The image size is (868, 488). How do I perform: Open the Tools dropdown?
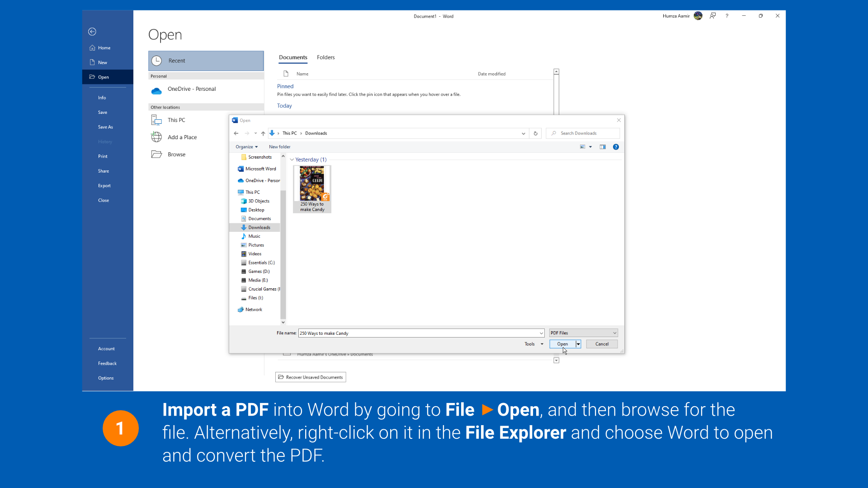[x=534, y=344]
